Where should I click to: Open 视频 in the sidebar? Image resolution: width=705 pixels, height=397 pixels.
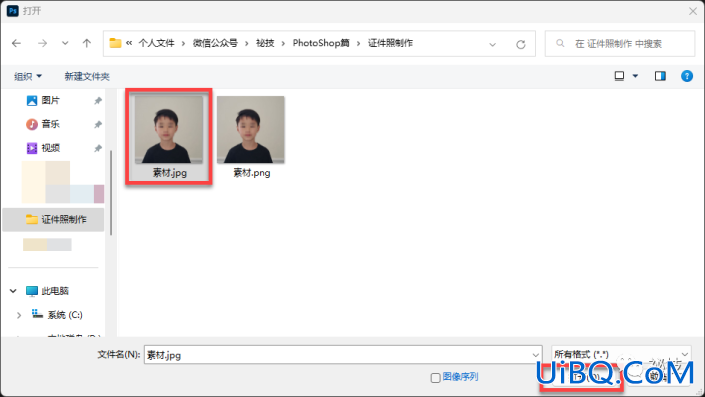pos(50,148)
